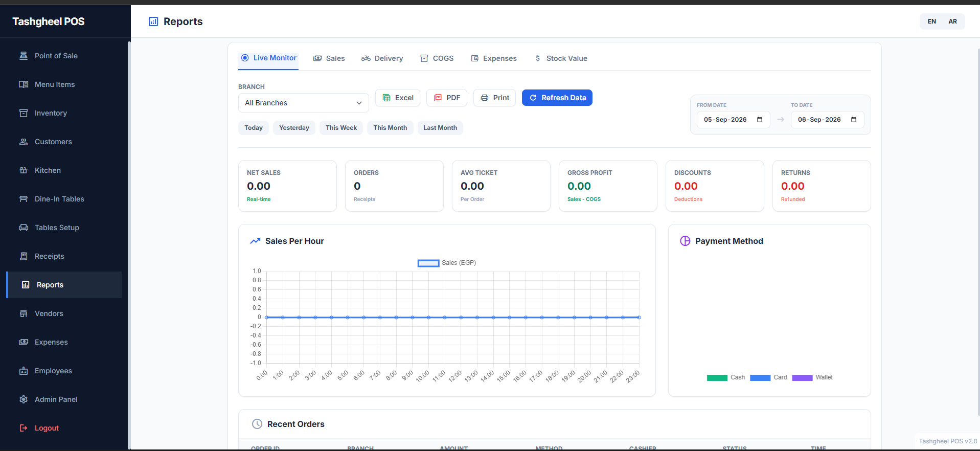Toggle the Card legend swatch
The image size is (980, 451).
click(760, 378)
